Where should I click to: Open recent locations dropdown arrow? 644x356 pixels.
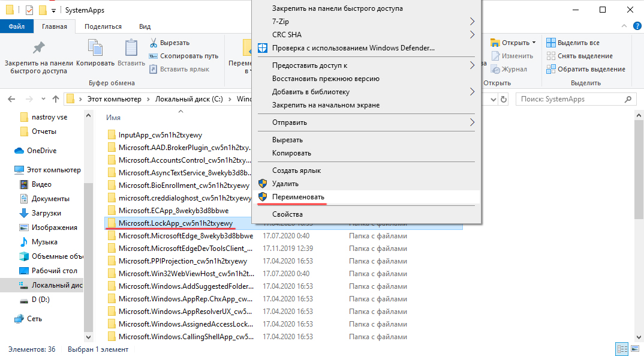(43, 99)
